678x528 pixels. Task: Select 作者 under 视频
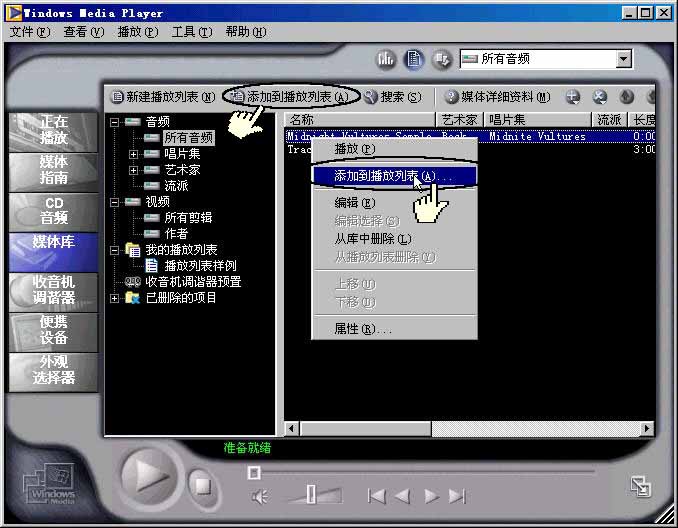(x=176, y=234)
